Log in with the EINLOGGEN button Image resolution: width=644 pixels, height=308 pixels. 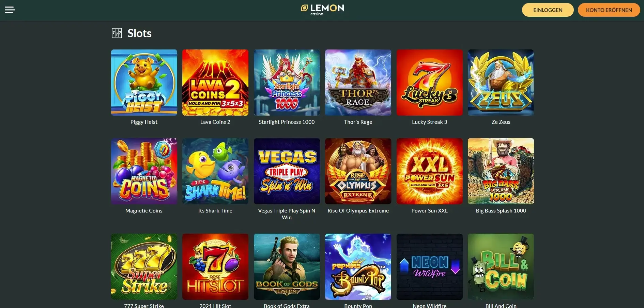point(548,10)
